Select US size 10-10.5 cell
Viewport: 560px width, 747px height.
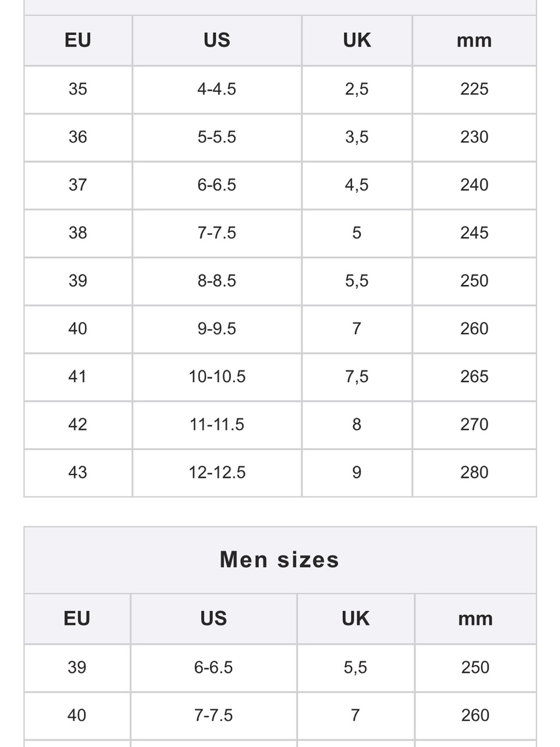217,377
